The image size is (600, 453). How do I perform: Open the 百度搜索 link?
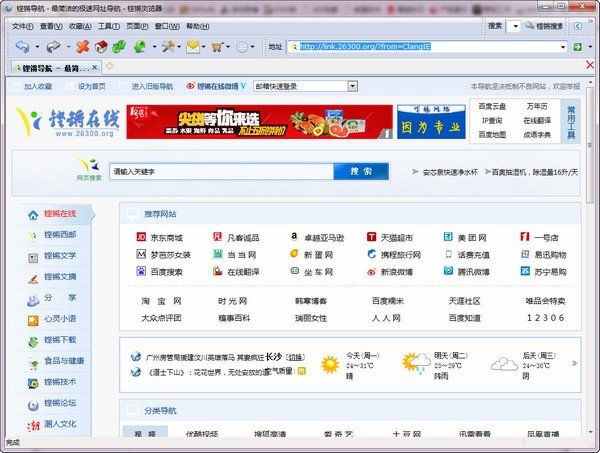coord(166,272)
